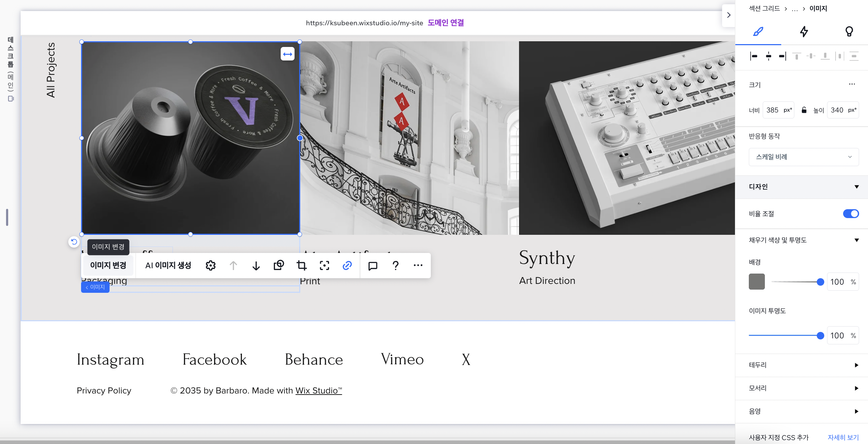Screen dimensions: 868x444
Task: Open the 스케일 비례 dropdown
Action: [804, 157]
